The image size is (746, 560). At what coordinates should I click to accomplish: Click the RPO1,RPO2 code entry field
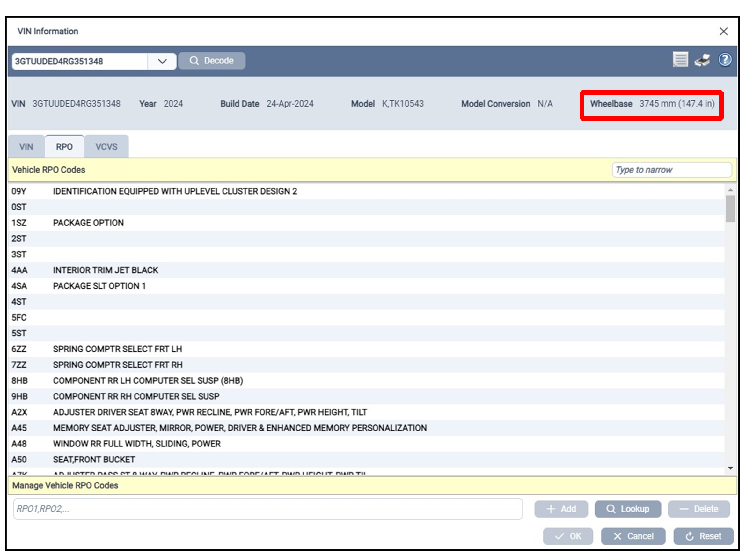tap(268, 509)
